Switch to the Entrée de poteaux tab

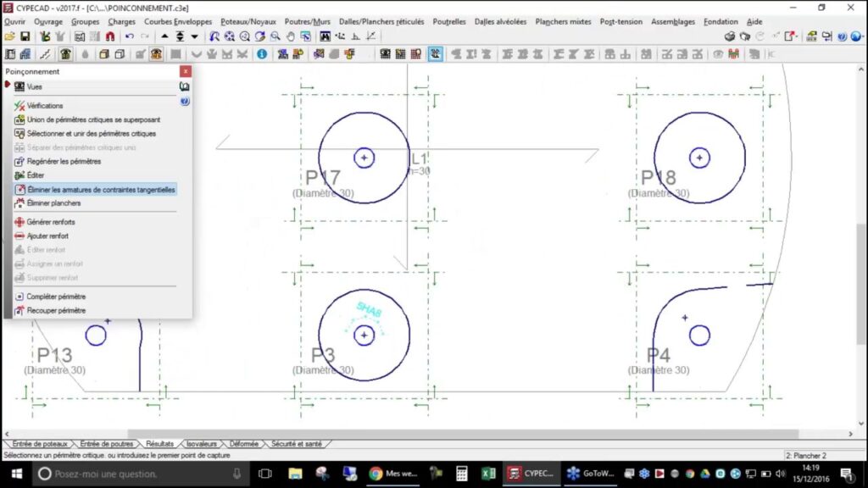[x=40, y=444]
